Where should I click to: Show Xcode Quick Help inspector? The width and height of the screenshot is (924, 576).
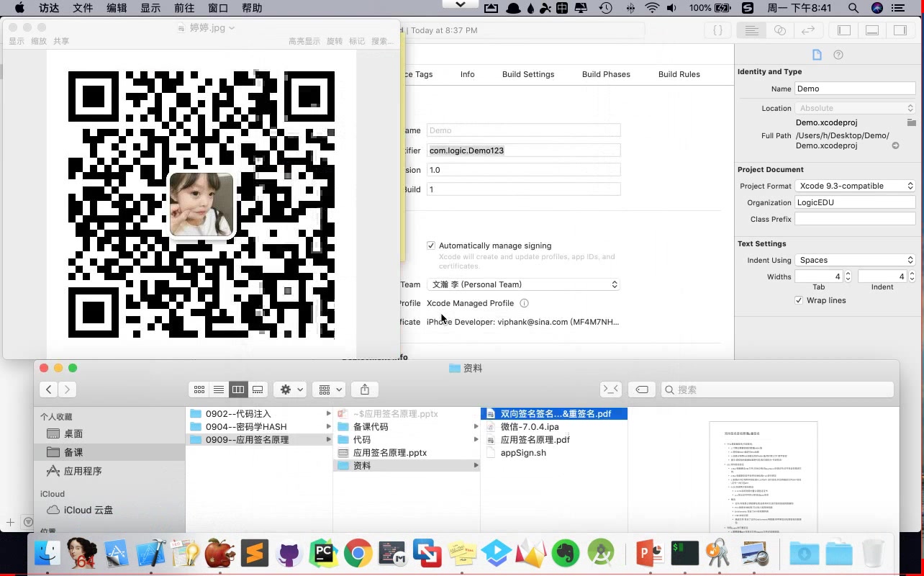pyautogui.click(x=838, y=55)
